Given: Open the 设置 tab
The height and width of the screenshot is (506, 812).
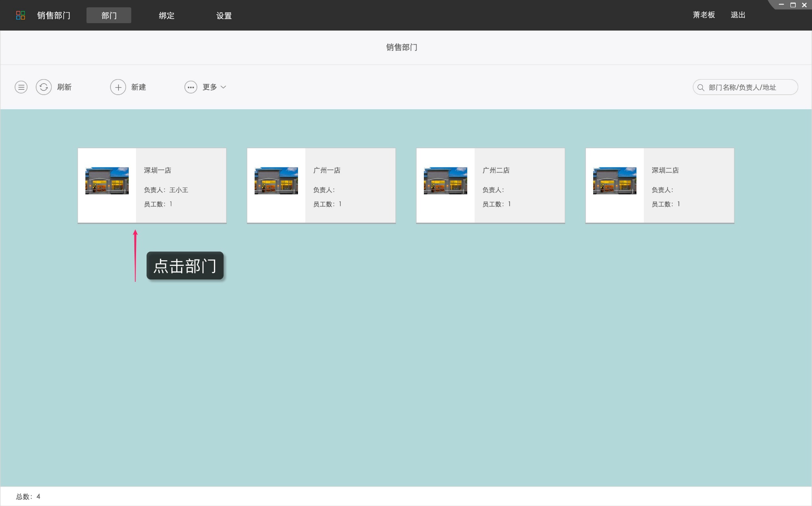Looking at the screenshot, I should click(x=224, y=15).
